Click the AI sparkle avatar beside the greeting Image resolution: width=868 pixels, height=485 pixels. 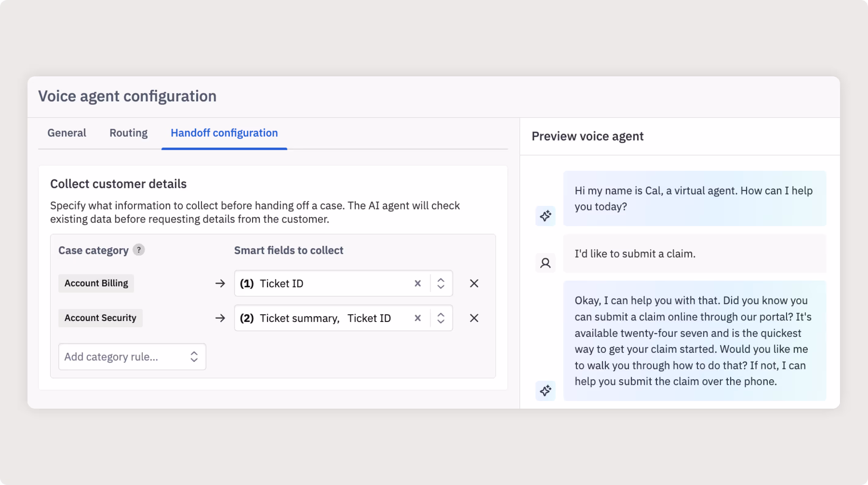click(545, 216)
